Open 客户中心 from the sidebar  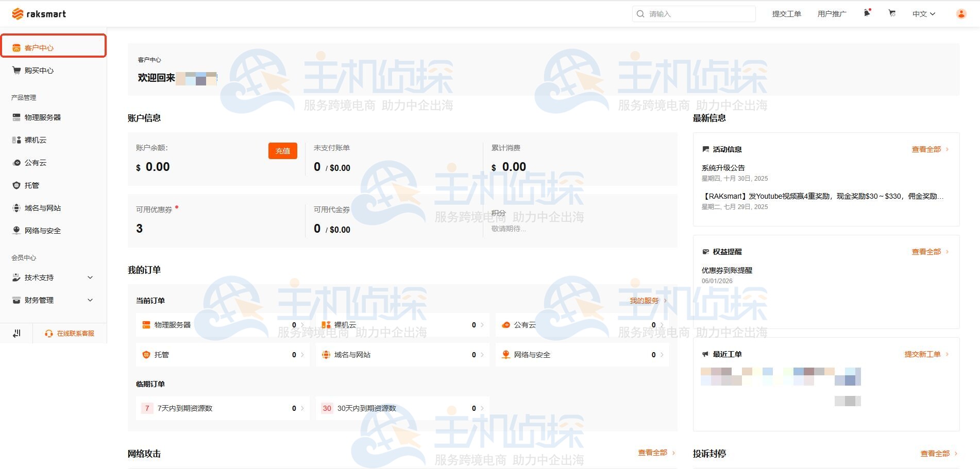38,47
